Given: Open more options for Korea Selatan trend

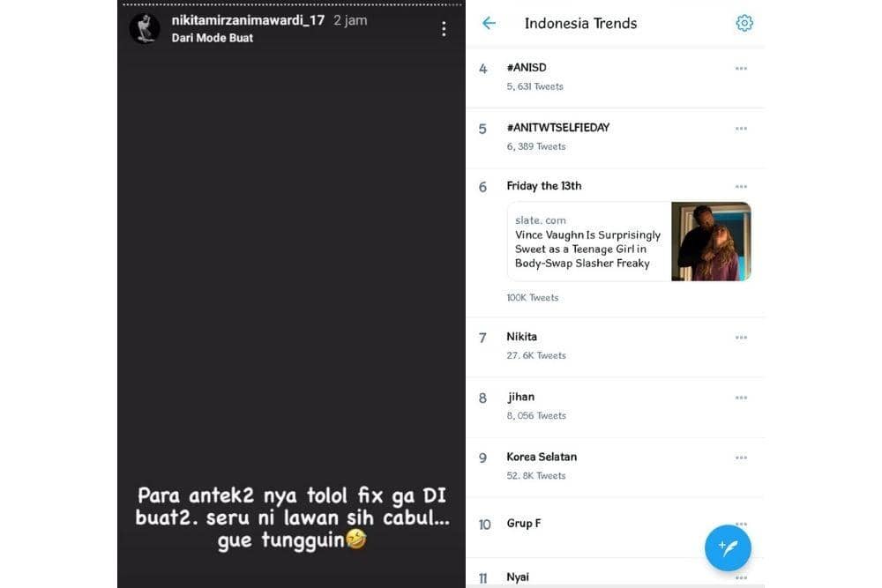Looking at the screenshot, I should (x=742, y=458).
